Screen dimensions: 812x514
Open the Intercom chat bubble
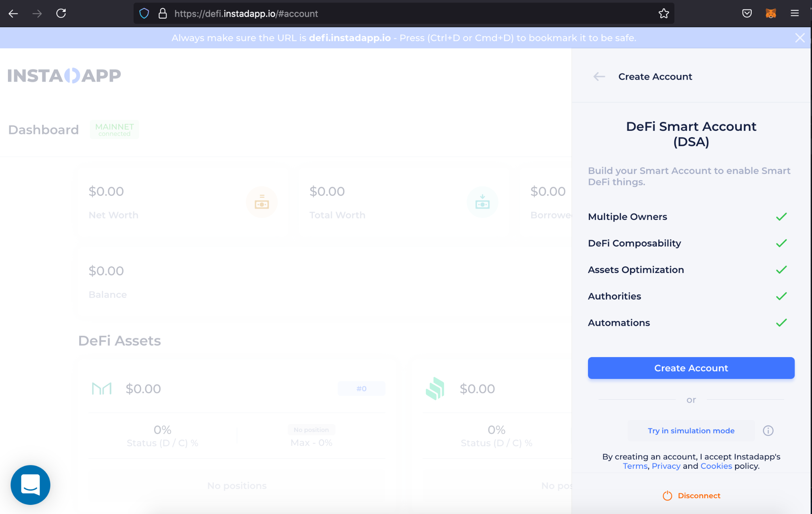(x=31, y=485)
